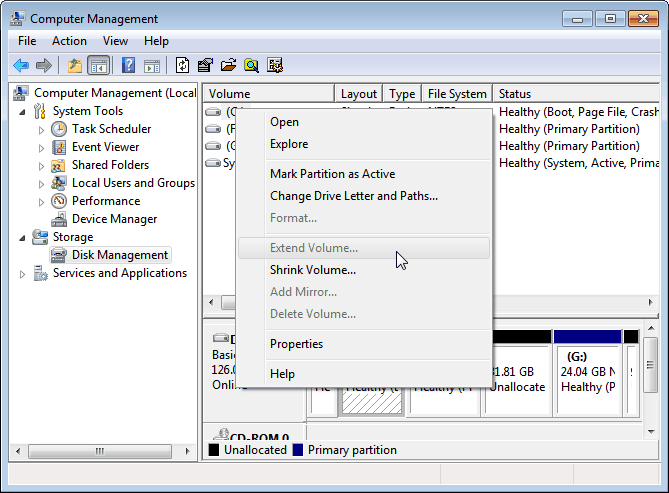The image size is (669, 493).
Task: Collapse the System Tools tree node
Action: point(22,112)
